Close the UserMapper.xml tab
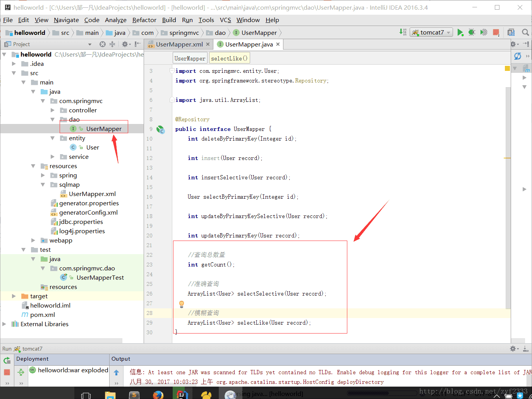 point(208,44)
